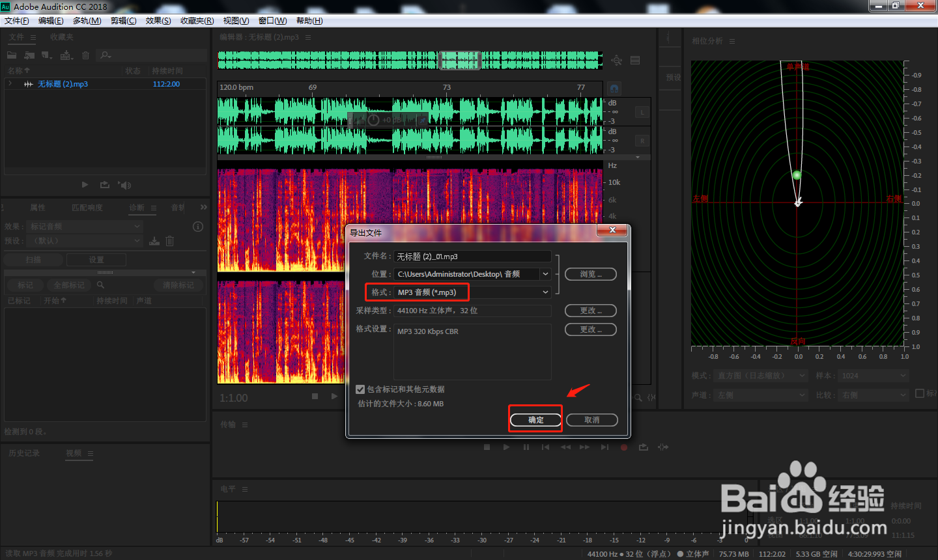This screenshot has width=938, height=560.
Task: Click save preset icon in Diagnostics panel
Action: (154, 241)
